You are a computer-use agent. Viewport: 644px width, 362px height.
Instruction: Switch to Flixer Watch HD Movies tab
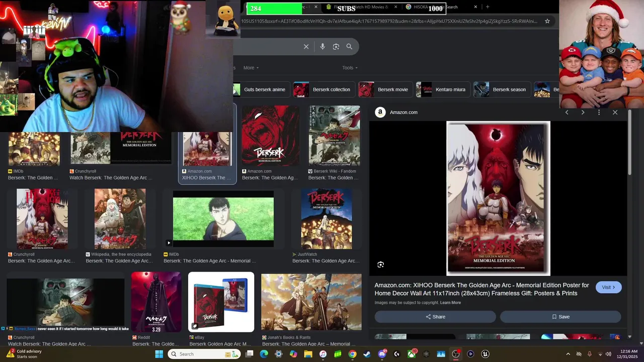(x=360, y=7)
